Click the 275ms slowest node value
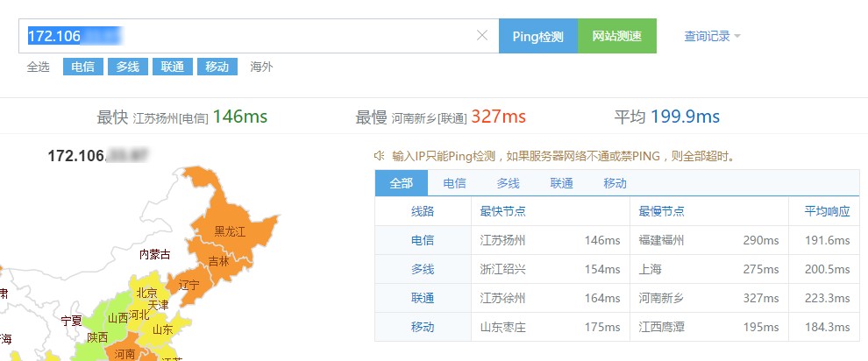This screenshot has width=868, height=361. [761, 269]
